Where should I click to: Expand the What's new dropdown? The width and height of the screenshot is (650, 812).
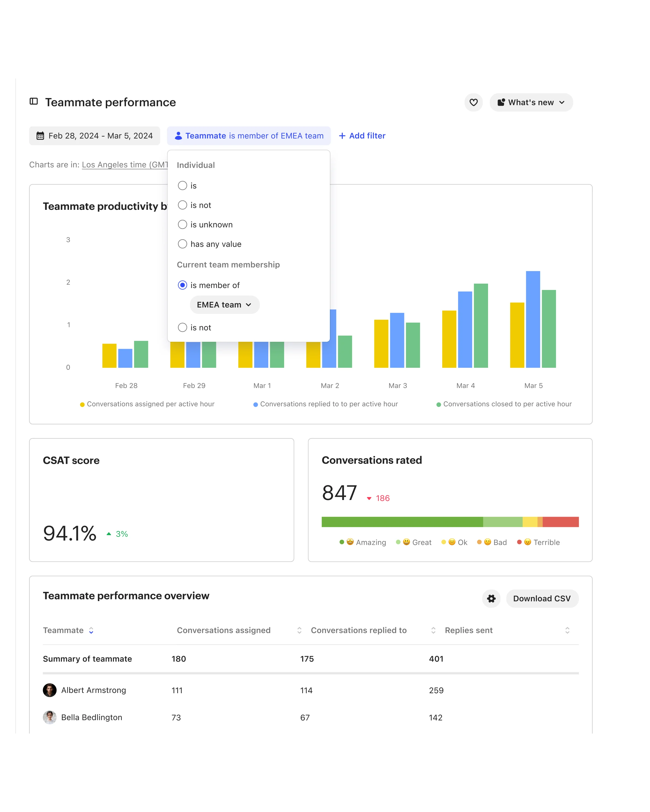point(562,102)
